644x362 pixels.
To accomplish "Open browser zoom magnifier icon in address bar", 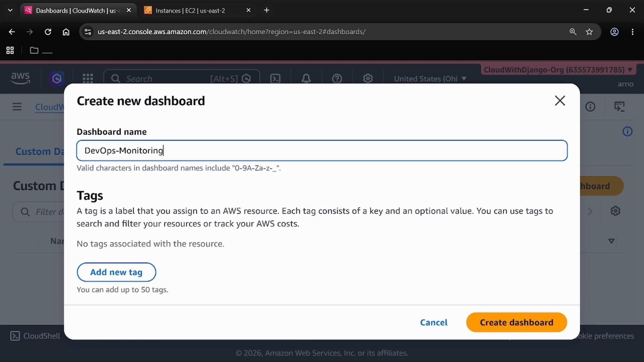I will [573, 32].
